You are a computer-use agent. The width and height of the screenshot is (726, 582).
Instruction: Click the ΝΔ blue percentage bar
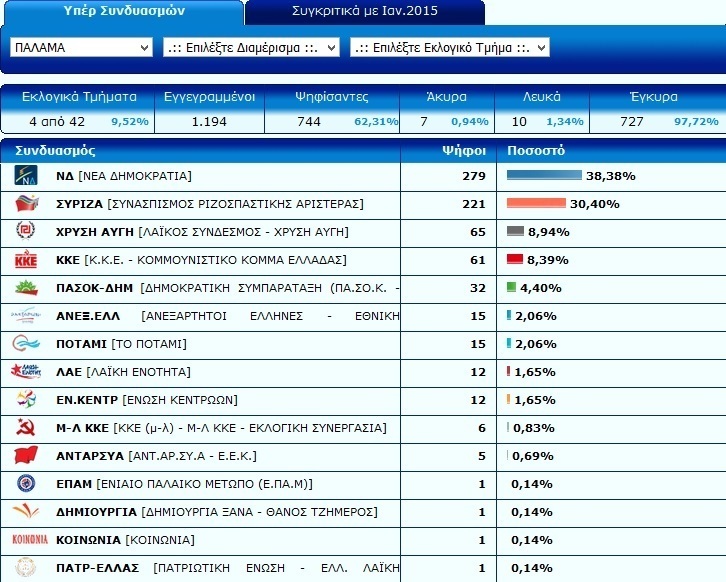click(544, 175)
